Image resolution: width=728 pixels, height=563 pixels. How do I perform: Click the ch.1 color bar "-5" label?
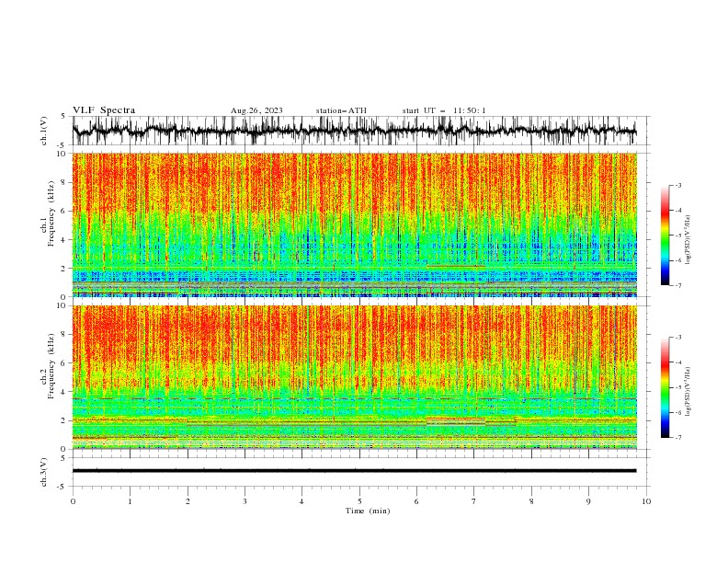[x=677, y=236]
